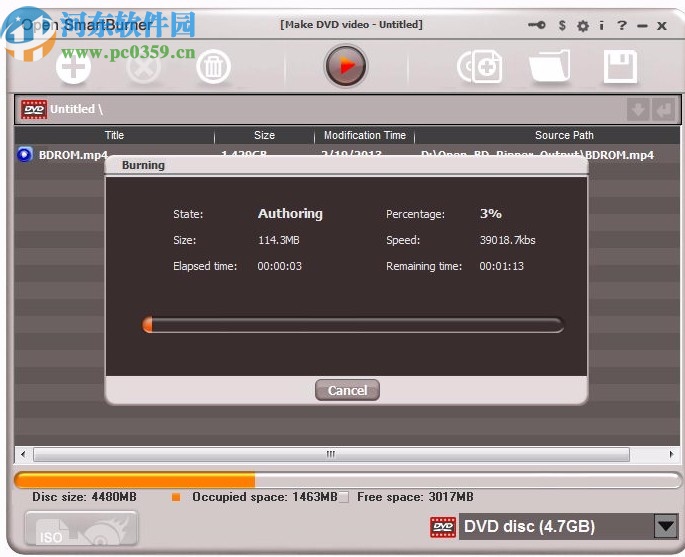685x557 pixels.
Task: Minimize the Open SmartBurner window
Action: pos(642,26)
